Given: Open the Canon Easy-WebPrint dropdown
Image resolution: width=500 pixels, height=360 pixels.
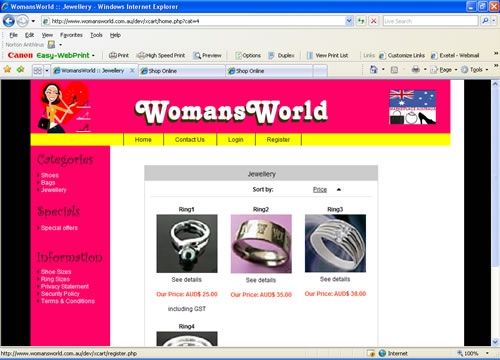Looking at the screenshot, I should pyautogui.click(x=93, y=55).
